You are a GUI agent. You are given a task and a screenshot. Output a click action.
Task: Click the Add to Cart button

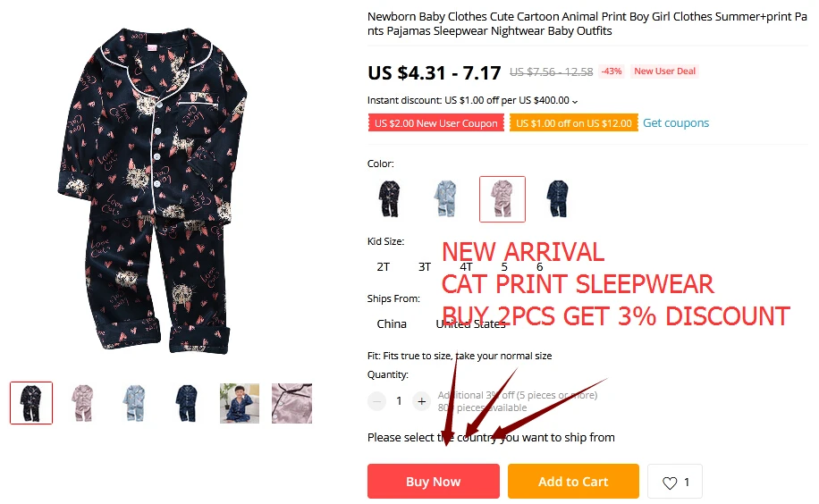click(573, 481)
